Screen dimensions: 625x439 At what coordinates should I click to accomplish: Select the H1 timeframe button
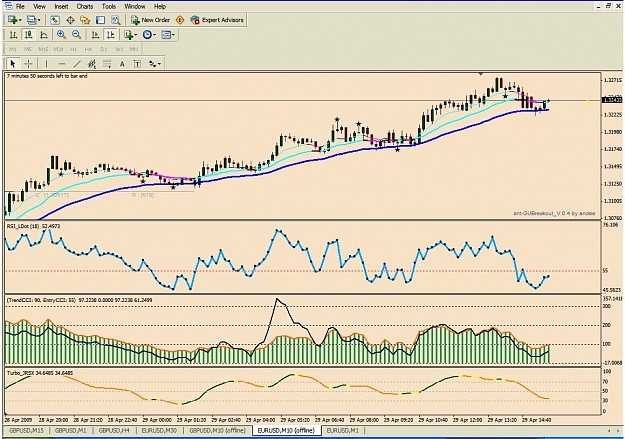point(73,49)
